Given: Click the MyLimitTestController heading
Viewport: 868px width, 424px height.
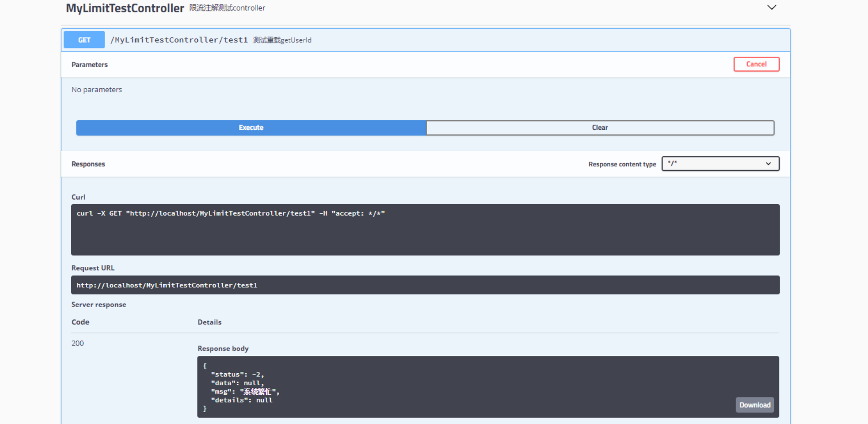Looking at the screenshot, I should click(125, 8).
